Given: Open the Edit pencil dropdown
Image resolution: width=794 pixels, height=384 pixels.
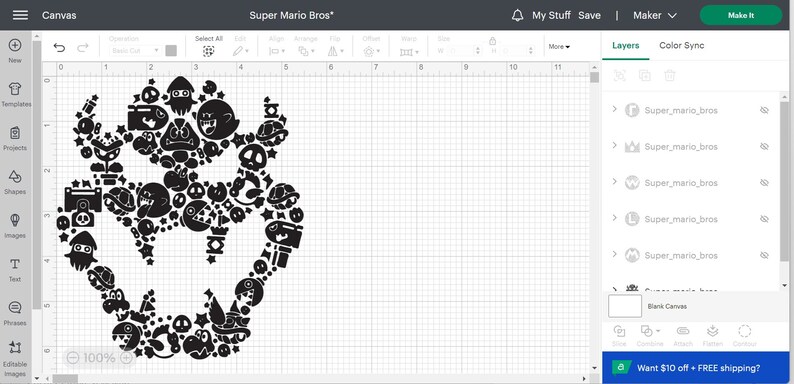Looking at the screenshot, I should click(x=241, y=51).
